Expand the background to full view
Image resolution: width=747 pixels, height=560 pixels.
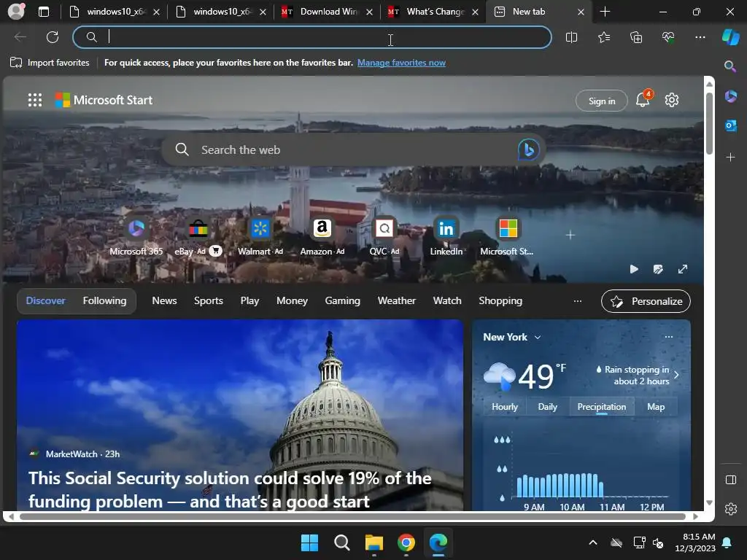point(683,269)
